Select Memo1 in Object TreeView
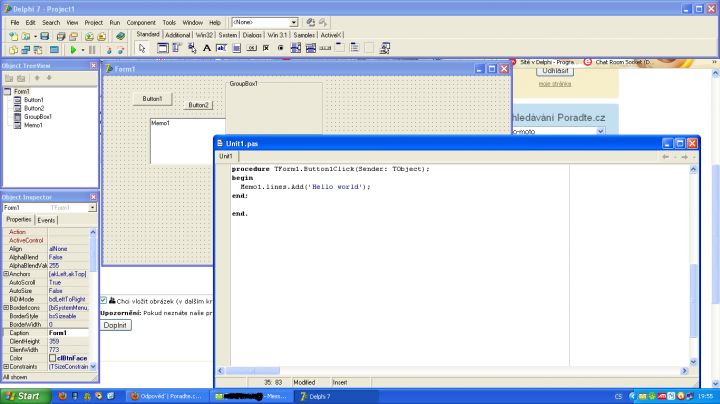The width and height of the screenshot is (720, 404). point(33,125)
